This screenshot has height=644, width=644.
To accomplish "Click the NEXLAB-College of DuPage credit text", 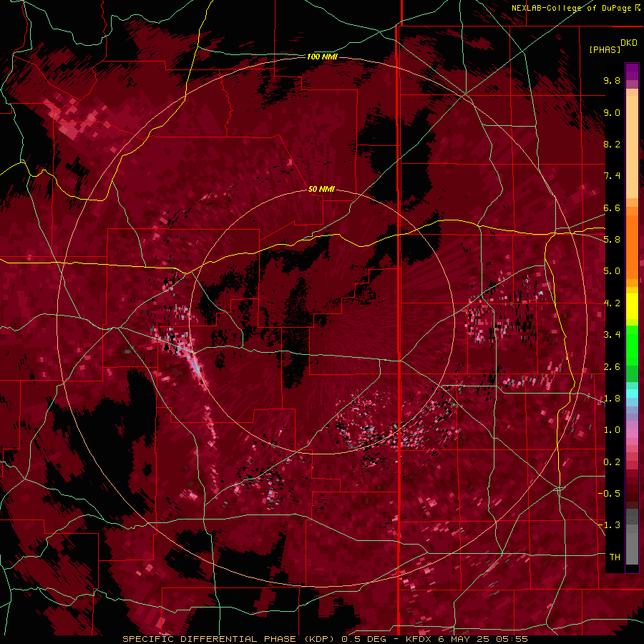I will [572, 8].
